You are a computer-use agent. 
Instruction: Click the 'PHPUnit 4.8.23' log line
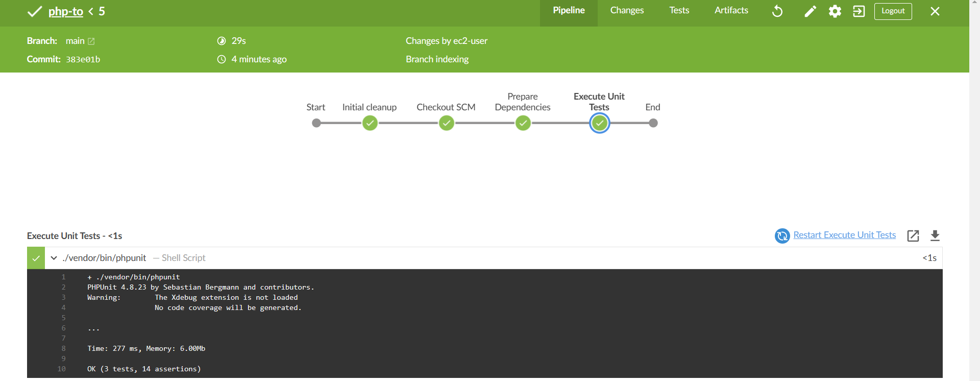pos(201,287)
